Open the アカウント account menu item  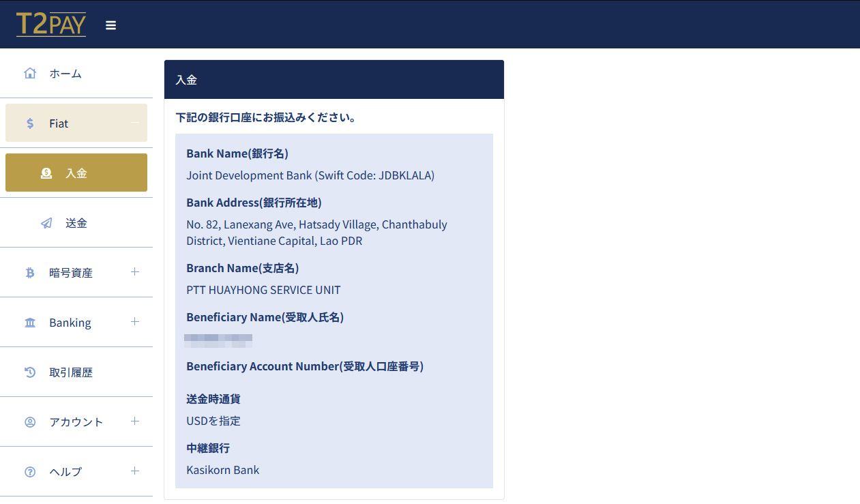(76, 421)
